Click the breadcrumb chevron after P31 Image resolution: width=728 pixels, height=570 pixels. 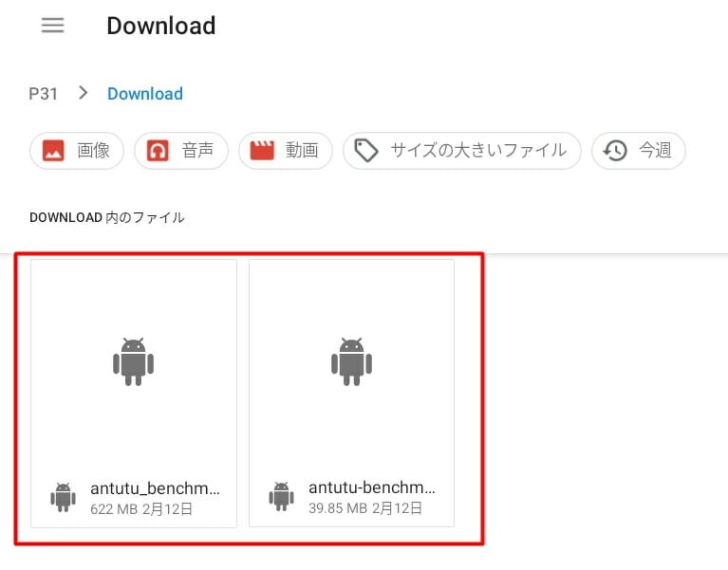pyautogui.click(x=84, y=93)
